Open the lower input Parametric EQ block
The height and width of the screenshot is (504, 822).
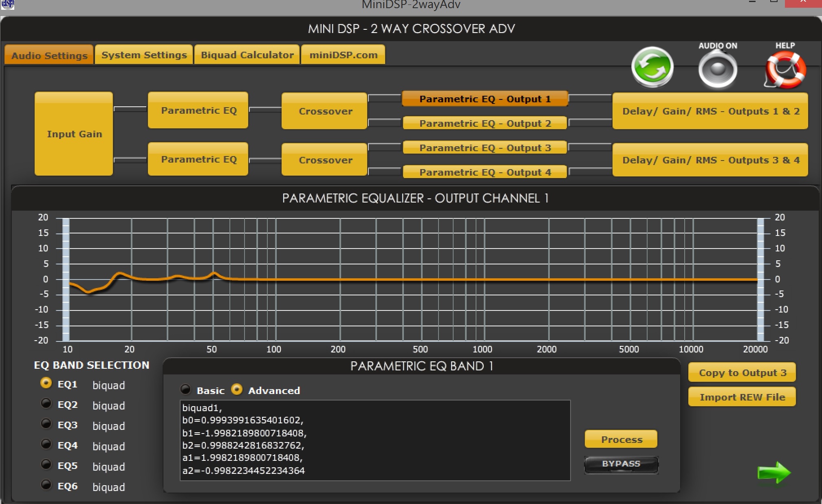click(198, 159)
